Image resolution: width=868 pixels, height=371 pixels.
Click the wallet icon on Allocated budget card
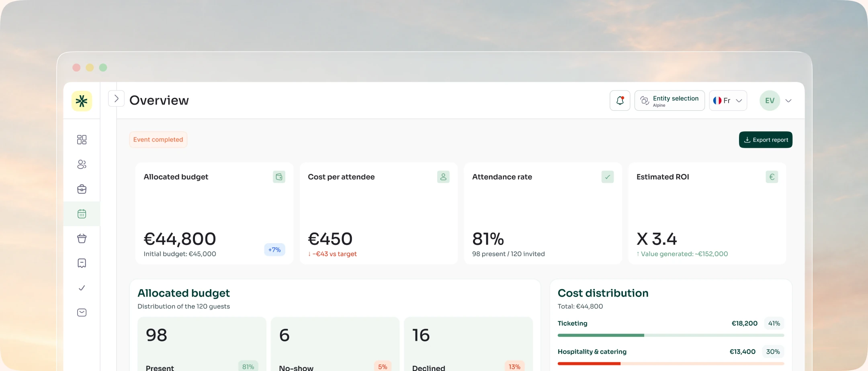click(279, 177)
